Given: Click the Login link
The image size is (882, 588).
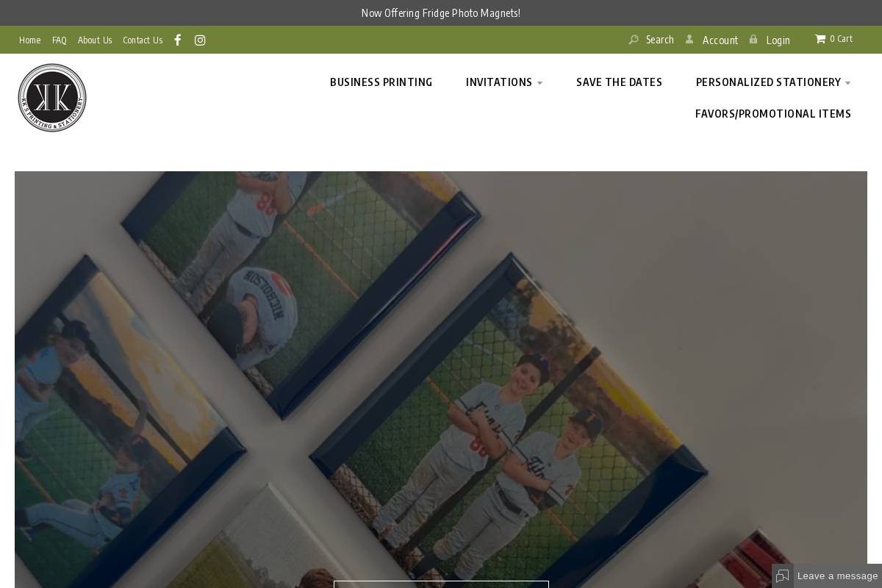Looking at the screenshot, I should pyautogui.click(x=778, y=40).
